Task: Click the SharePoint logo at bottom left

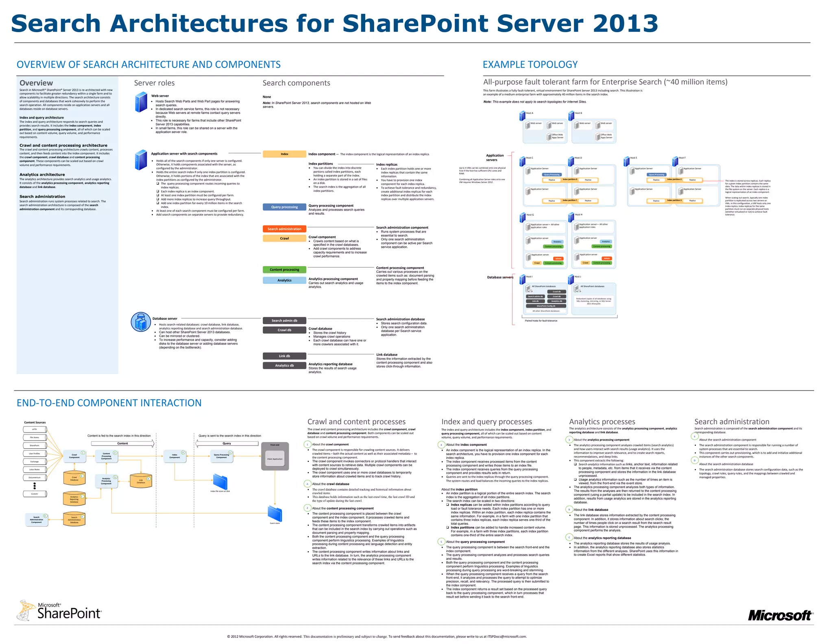Action: 59,610
